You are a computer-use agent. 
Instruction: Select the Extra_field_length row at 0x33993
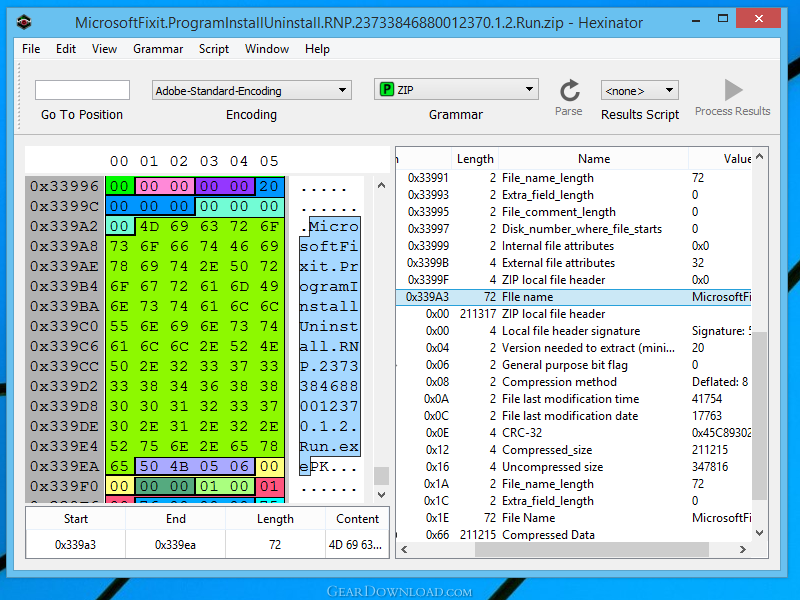pyautogui.click(x=573, y=195)
